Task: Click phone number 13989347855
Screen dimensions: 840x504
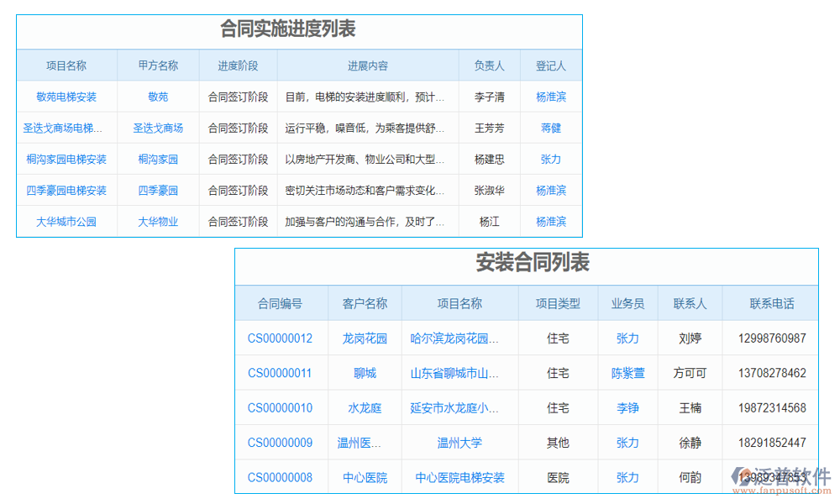Action: (x=770, y=477)
